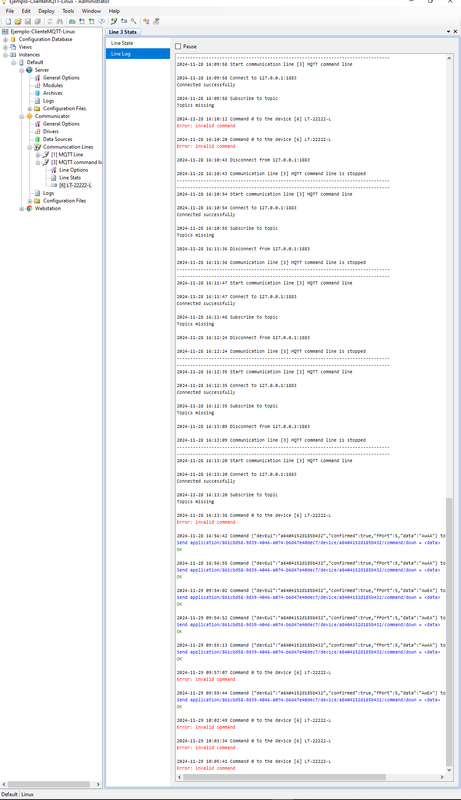
Task: Click the Views tree icon
Action: [13, 47]
